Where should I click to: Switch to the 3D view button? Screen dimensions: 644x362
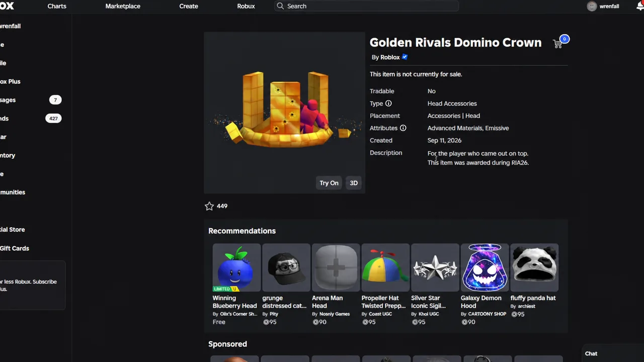tap(354, 183)
